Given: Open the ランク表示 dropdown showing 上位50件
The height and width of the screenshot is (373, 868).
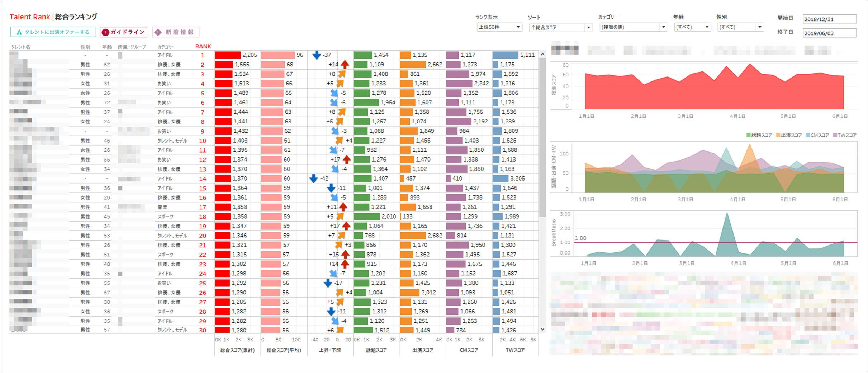Looking at the screenshot, I should [x=499, y=27].
